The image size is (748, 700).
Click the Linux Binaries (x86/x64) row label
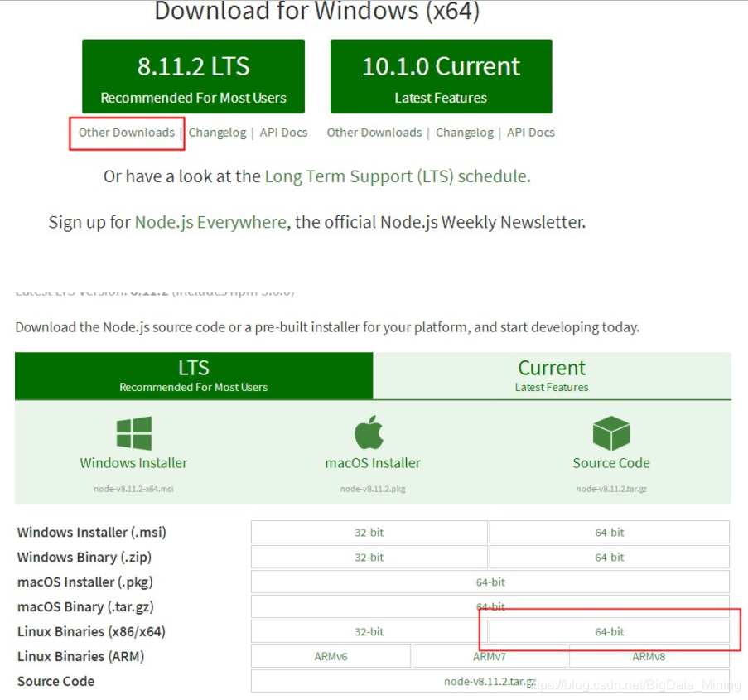click(91, 631)
